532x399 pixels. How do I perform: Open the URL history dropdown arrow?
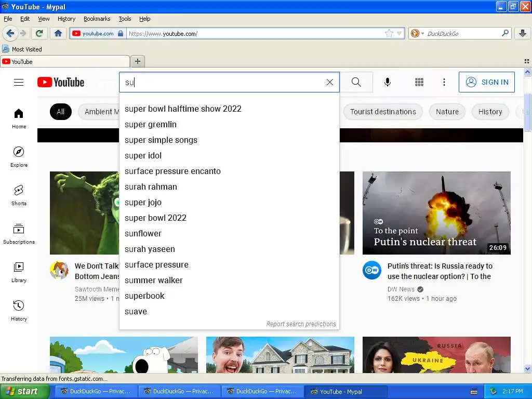pos(400,33)
